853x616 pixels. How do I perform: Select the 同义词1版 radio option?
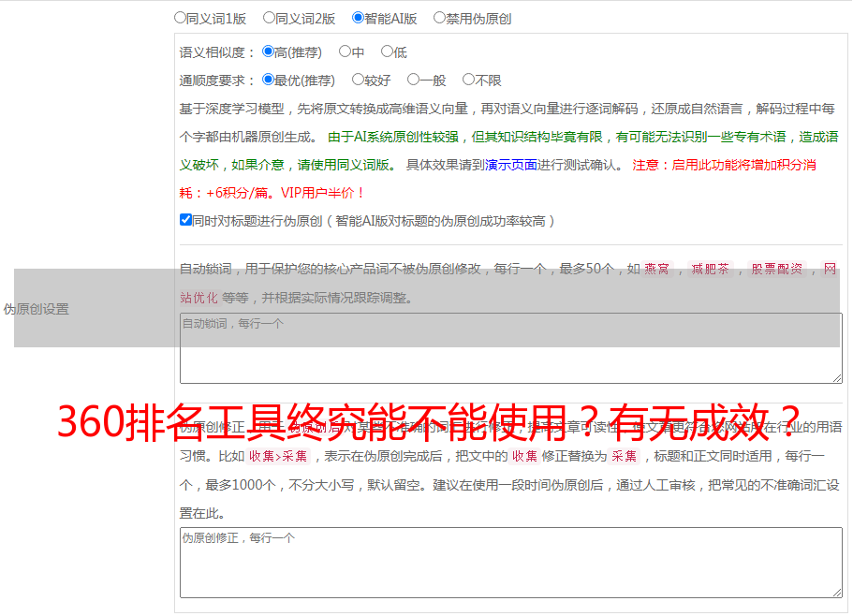(180, 18)
